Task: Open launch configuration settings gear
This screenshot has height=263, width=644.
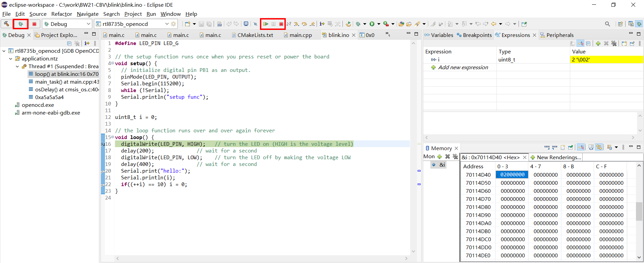Action: point(173,24)
